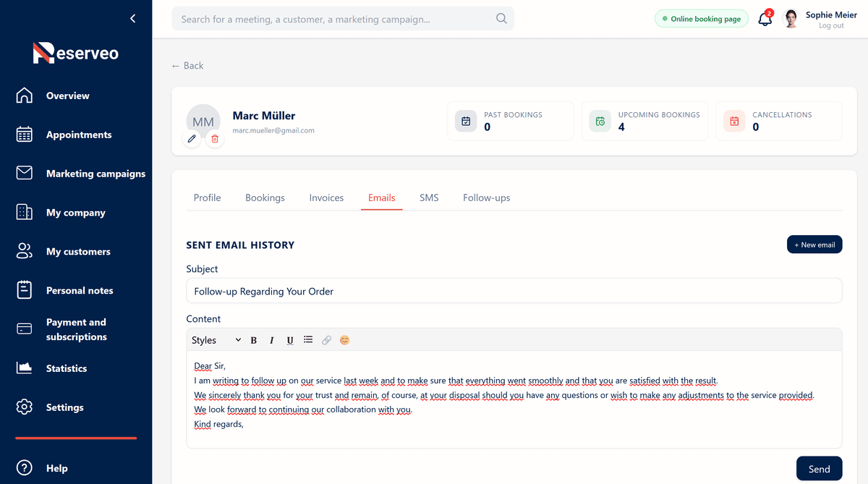Image resolution: width=868 pixels, height=484 pixels.
Task: Click the MM customer avatar circle
Action: (x=203, y=122)
